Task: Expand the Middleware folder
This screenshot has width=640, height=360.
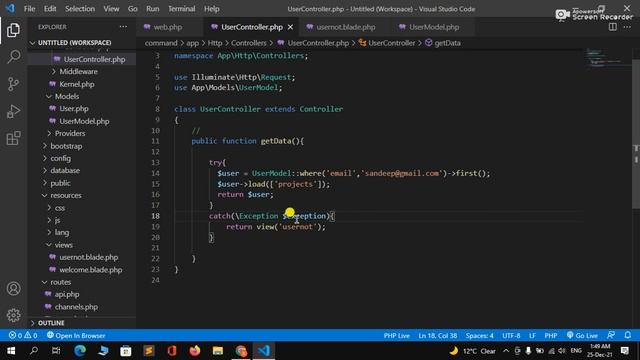Action: pyautogui.click(x=78, y=71)
